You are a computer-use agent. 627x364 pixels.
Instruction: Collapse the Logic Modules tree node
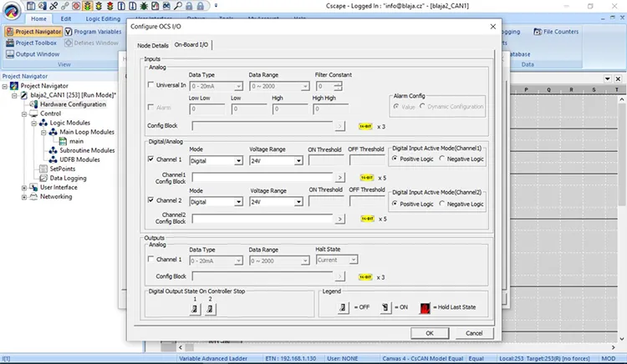pos(33,123)
